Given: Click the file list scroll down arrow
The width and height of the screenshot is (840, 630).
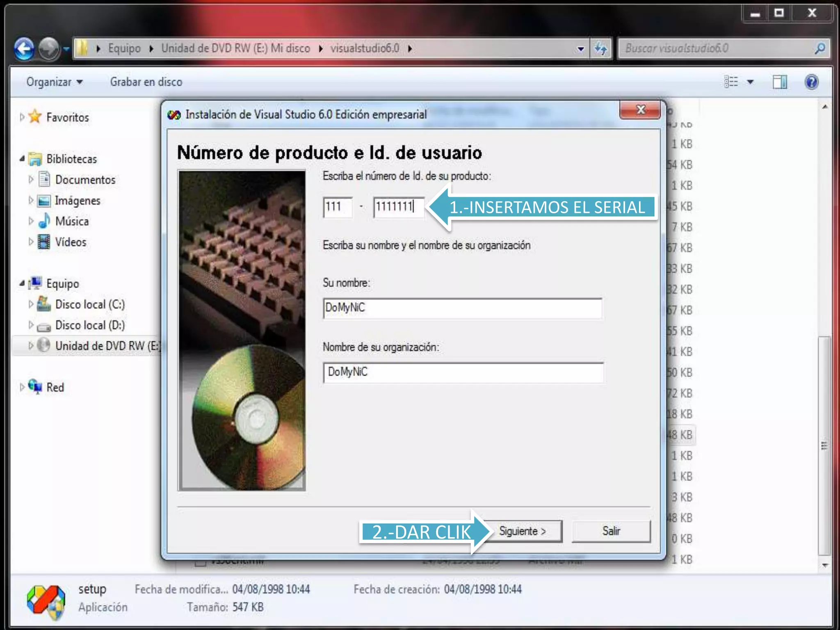Looking at the screenshot, I should [x=824, y=566].
